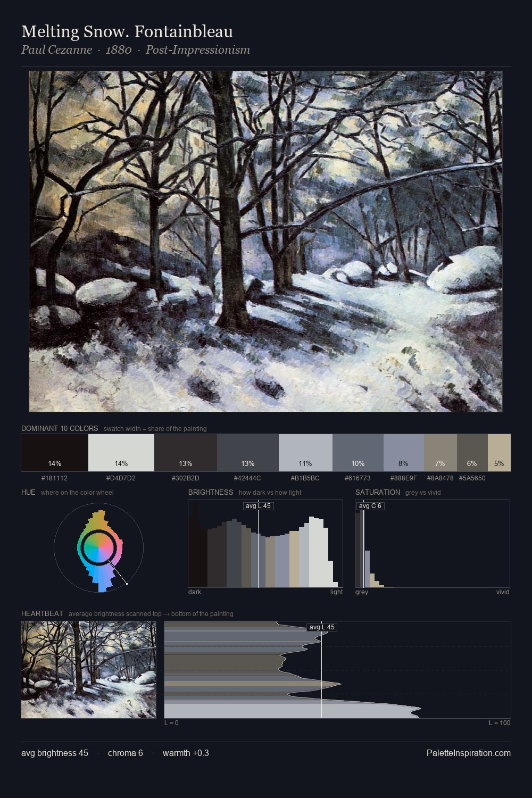Click the title Melting Snow. Fontainbleau
This screenshot has height=798, width=532.
coord(127,32)
